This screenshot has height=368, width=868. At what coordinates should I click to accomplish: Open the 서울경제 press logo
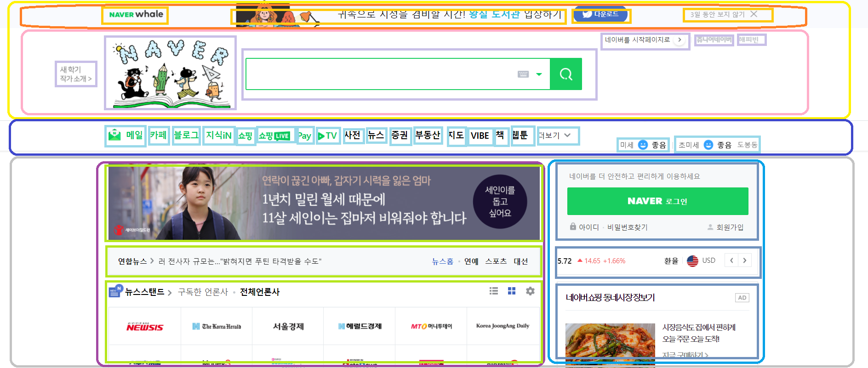tap(288, 326)
